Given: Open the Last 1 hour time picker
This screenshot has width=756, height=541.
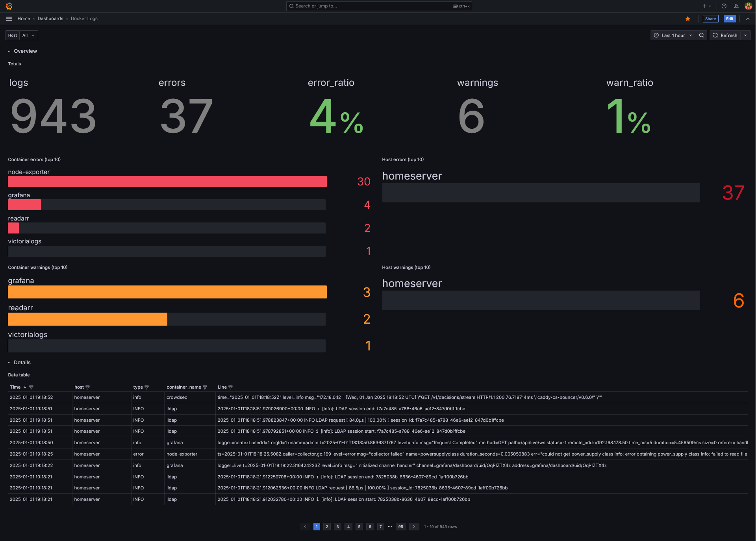Looking at the screenshot, I should tap(673, 35).
